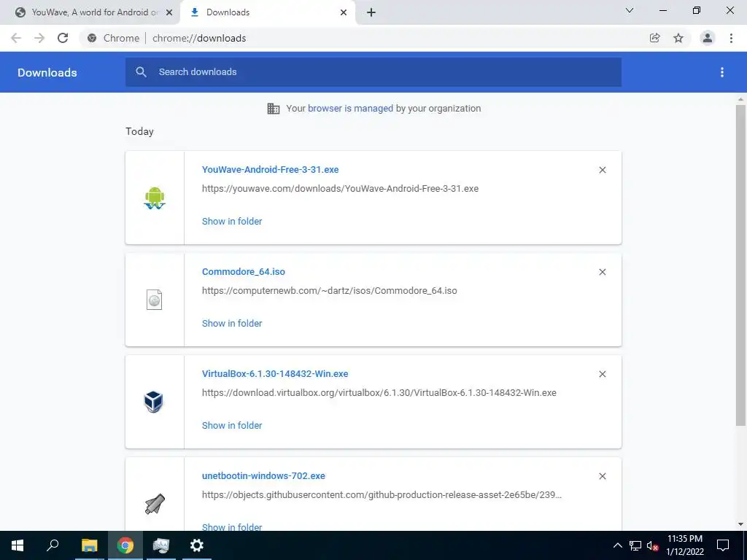Open the YouWave-Android-Free-3-31.exe file link
The width and height of the screenshot is (747, 560).
click(270, 169)
